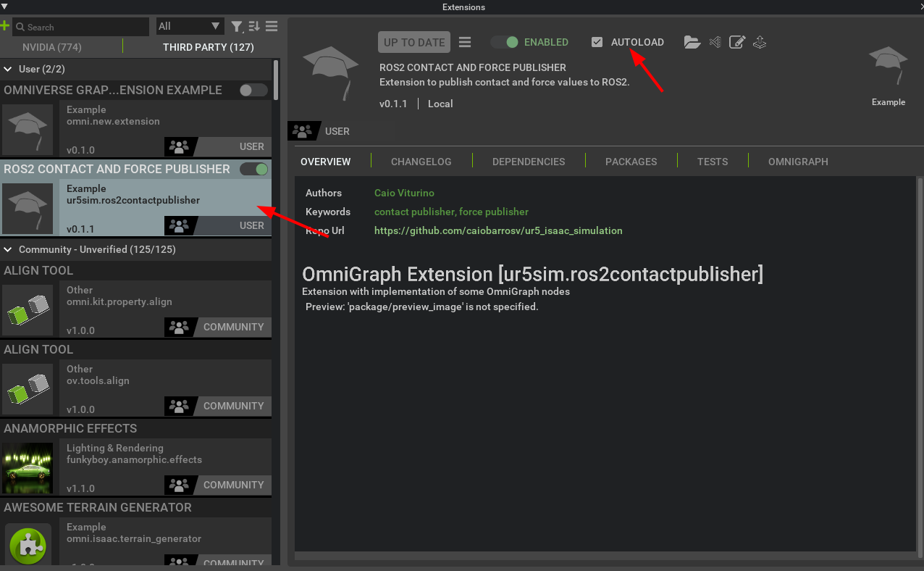Select the AWESOME TERRAIN GENERATOR title

(x=98, y=507)
